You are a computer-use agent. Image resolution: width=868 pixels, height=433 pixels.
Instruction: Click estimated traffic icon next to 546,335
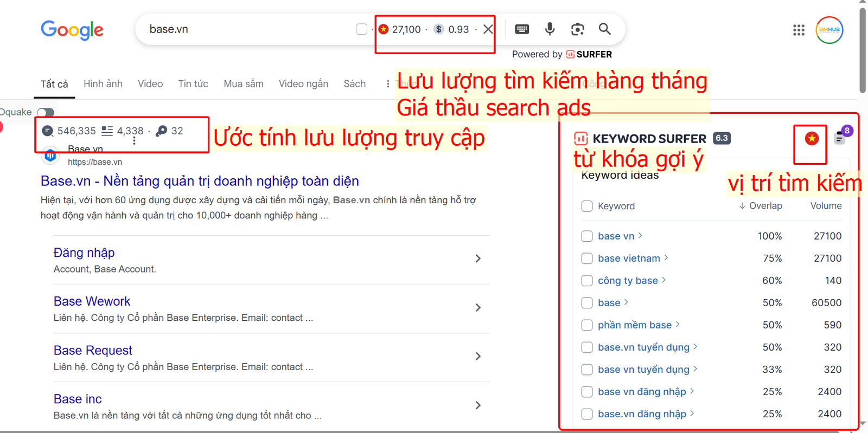coord(48,131)
